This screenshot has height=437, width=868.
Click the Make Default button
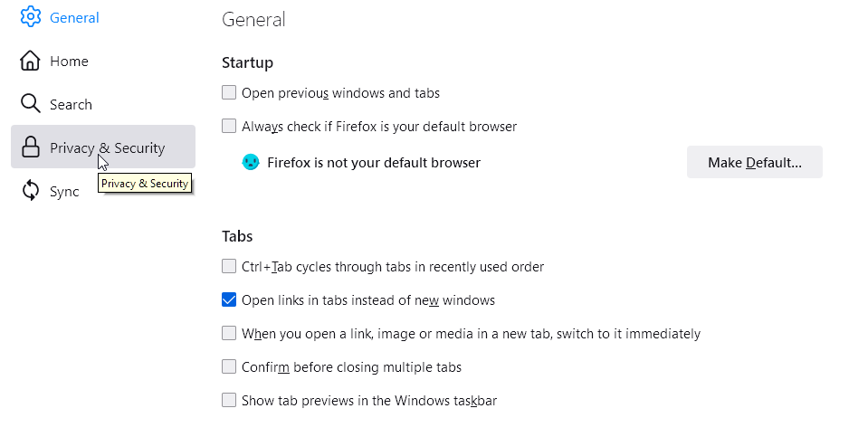pyautogui.click(x=755, y=162)
